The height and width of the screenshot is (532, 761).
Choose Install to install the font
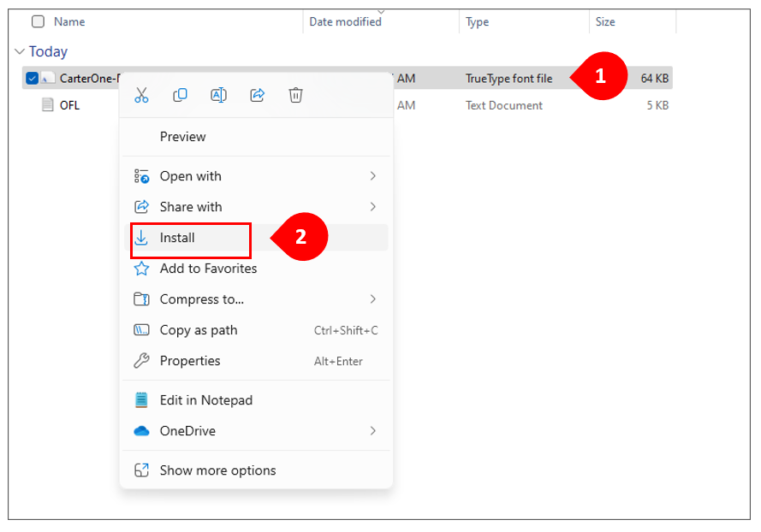pyautogui.click(x=256, y=238)
